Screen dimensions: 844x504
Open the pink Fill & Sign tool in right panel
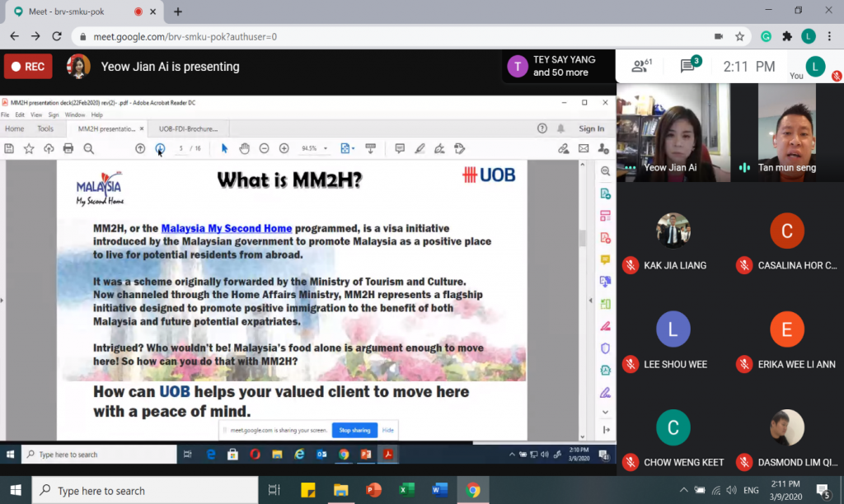[x=606, y=326]
